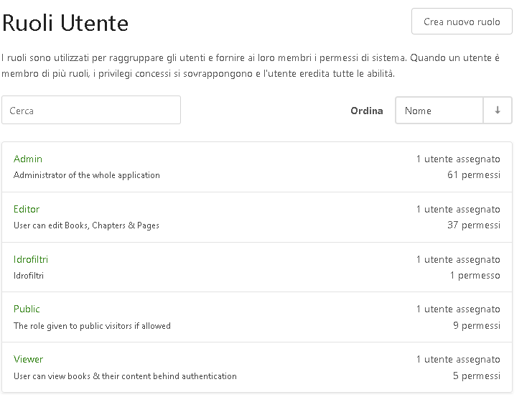Focus the Cerca search field
The height and width of the screenshot is (415, 532).
click(91, 111)
